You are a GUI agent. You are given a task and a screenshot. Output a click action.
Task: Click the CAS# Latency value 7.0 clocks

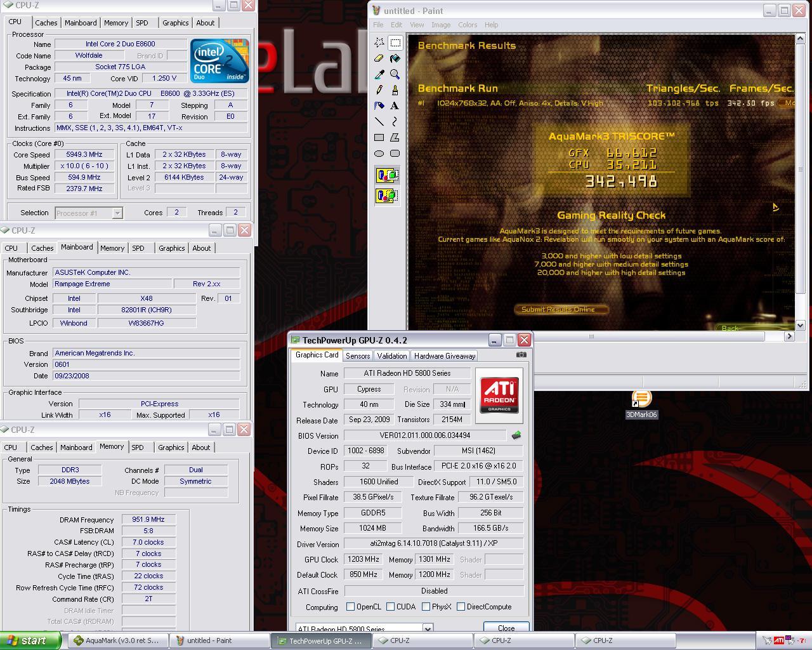[148, 542]
